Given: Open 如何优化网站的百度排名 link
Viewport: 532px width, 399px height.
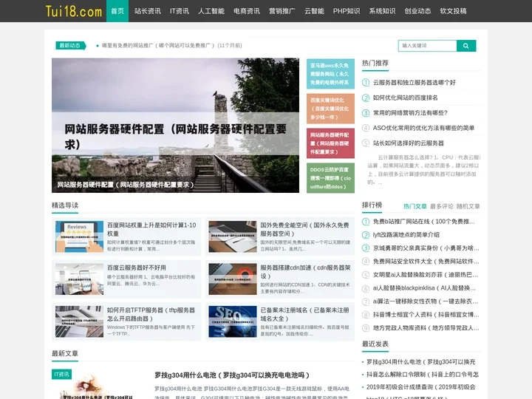Looking at the screenshot, I should [406, 98].
